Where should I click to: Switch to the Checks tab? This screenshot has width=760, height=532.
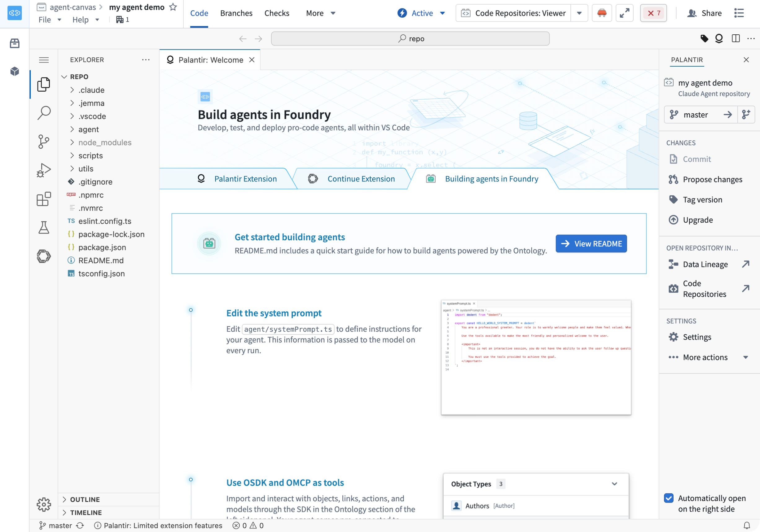[x=277, y=13]
